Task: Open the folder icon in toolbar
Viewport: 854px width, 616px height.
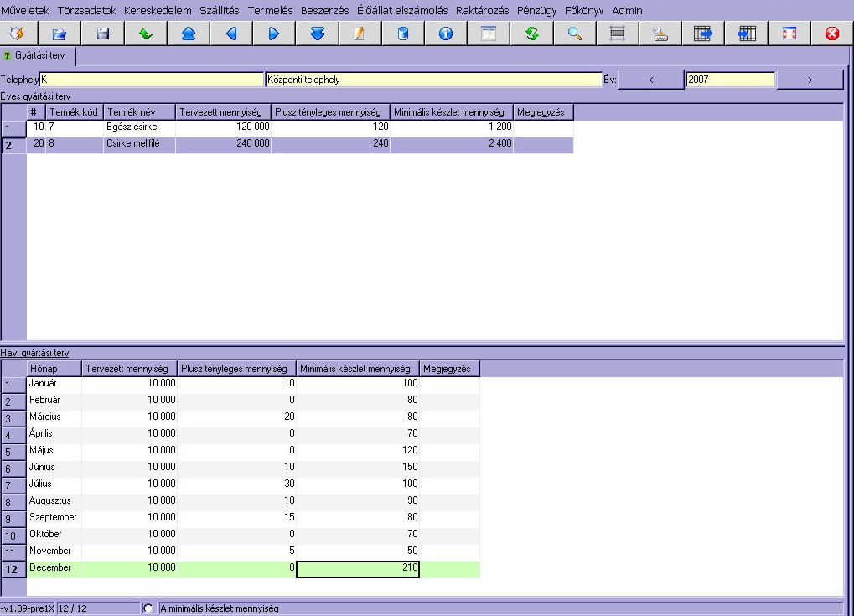Action: pyautogui.click(x=60, y=34)
